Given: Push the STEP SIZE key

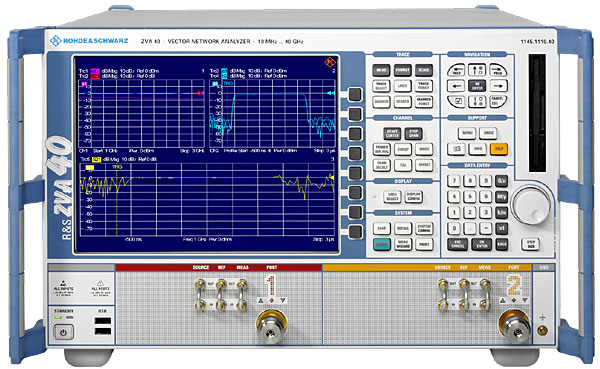Looking at the screenshot, I should click(x=531, y=244).
